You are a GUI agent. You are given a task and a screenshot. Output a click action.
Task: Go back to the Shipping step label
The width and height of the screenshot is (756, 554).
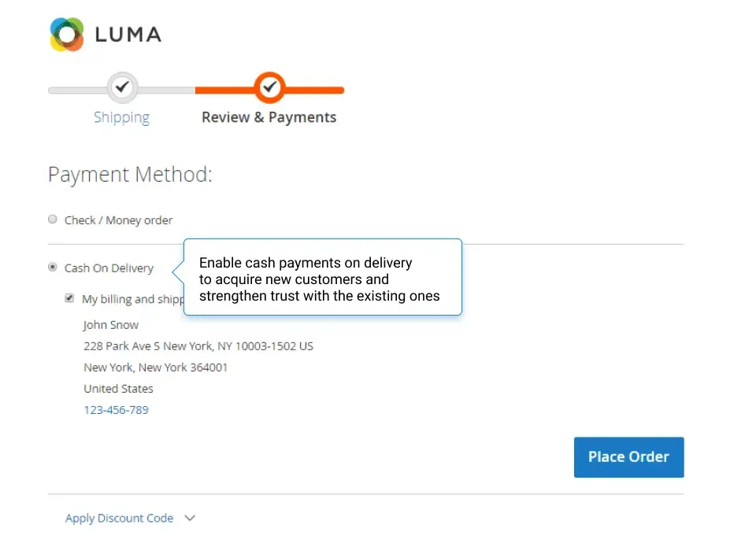click(x=121, y=117)
